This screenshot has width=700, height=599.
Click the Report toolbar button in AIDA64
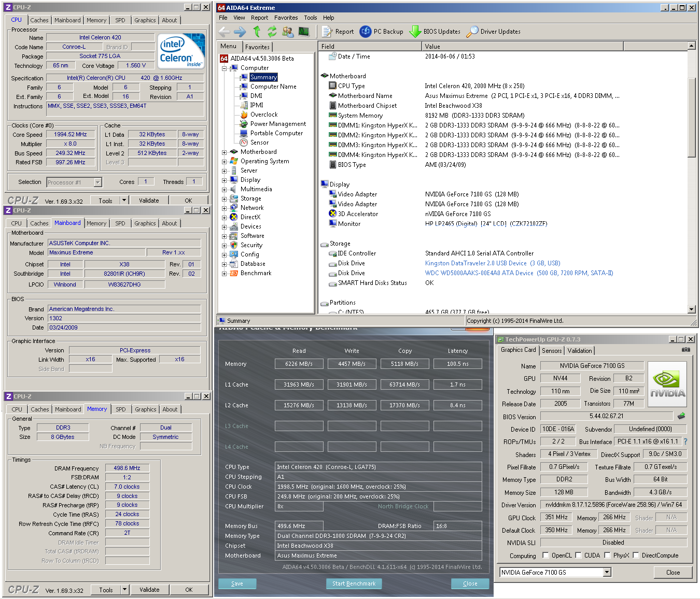tap(338, 32)
